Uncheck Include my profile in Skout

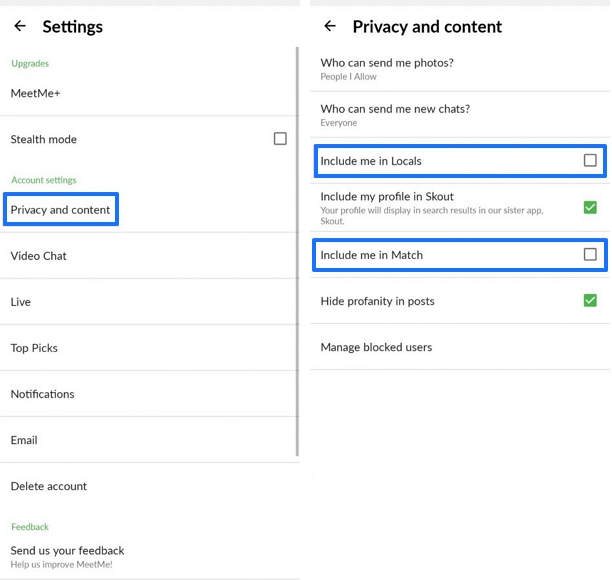590,207
